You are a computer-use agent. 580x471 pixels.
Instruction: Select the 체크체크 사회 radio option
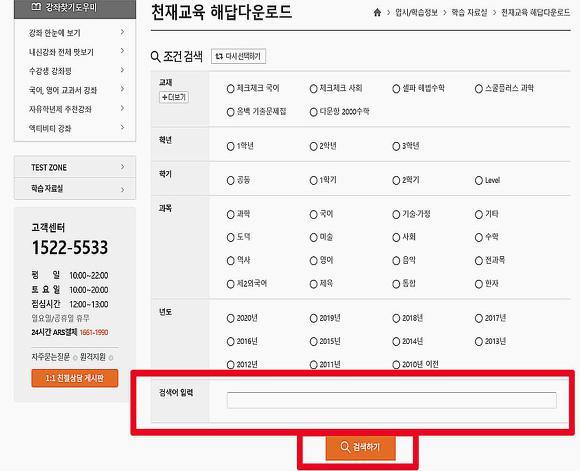click(x=313, y=89)
